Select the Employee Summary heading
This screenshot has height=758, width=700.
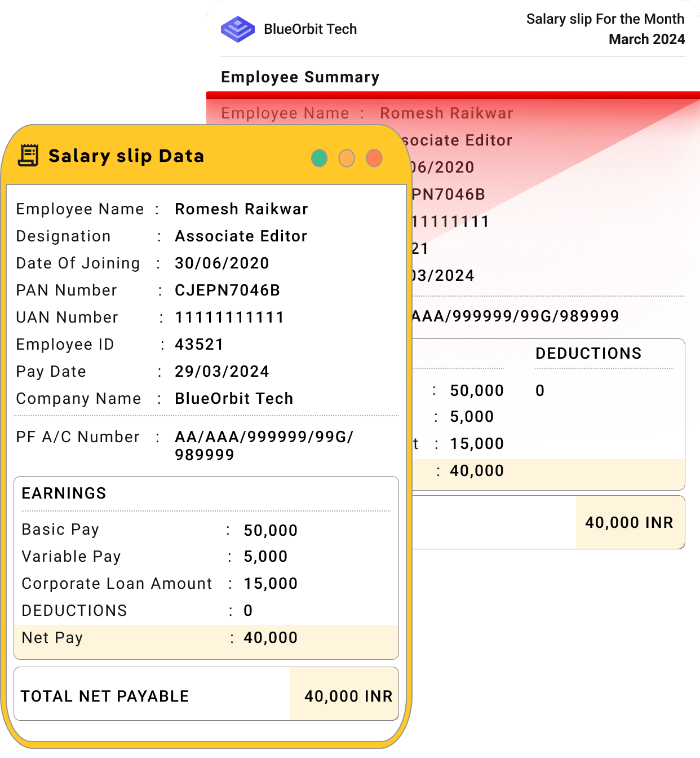(x=300, y=77)
